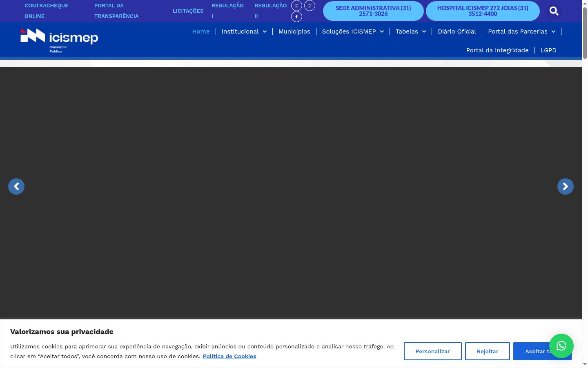Expand the Portal das Parcerias dropdown

522,31
